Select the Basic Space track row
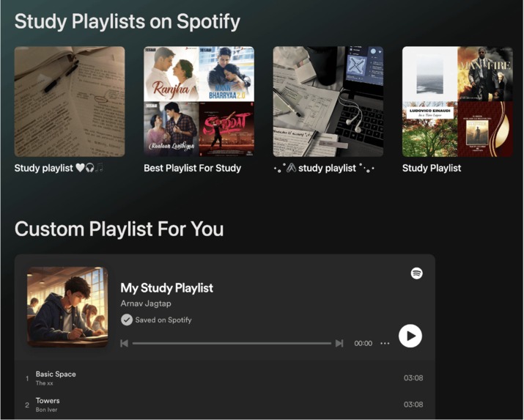 (224, 378)
